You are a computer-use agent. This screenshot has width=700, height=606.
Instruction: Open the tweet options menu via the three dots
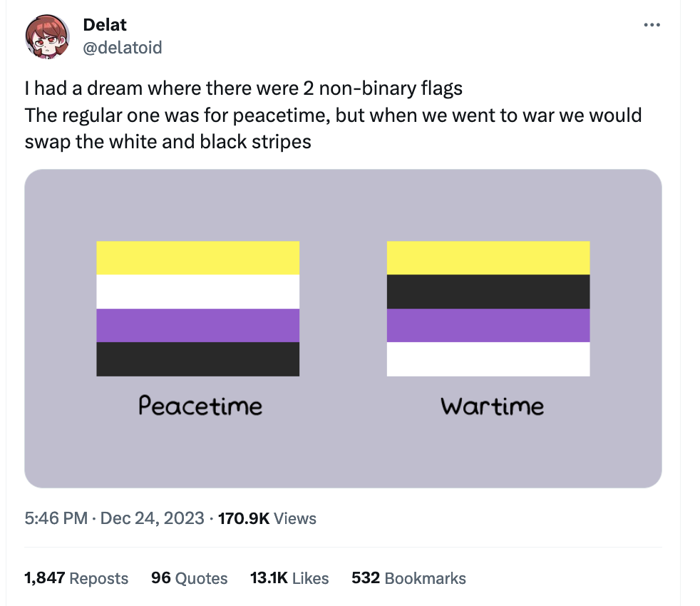coord(652,24)
